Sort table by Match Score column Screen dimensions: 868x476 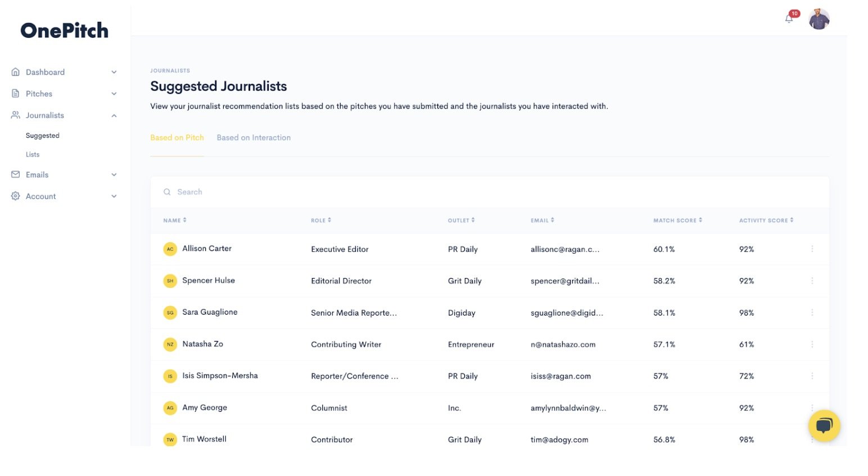[x=678, y=221]
